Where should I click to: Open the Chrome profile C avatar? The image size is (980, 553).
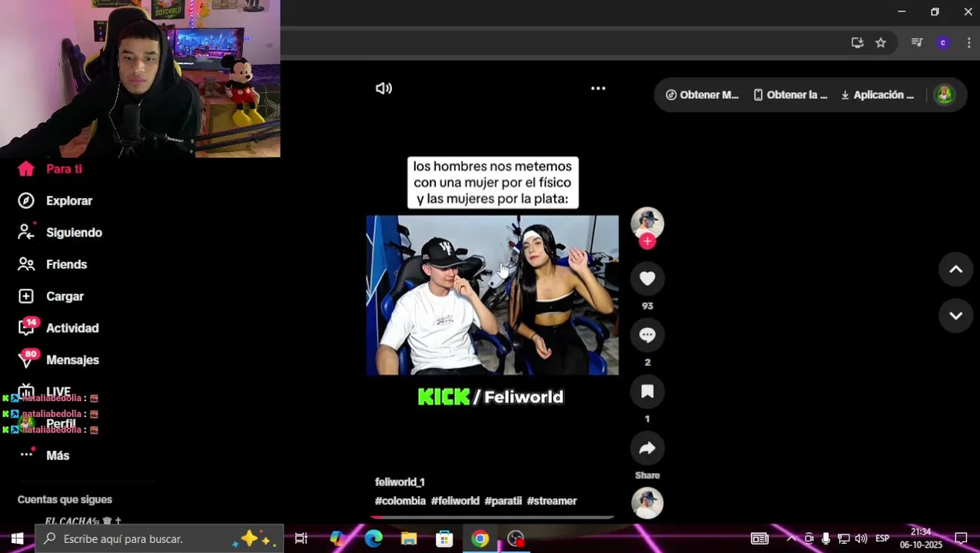point(943,43)
